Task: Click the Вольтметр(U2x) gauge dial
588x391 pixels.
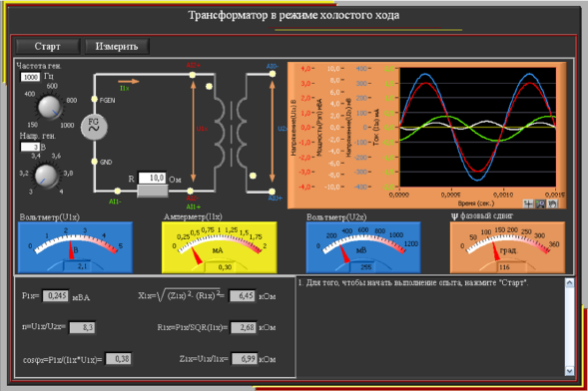Action: (363, 247)
